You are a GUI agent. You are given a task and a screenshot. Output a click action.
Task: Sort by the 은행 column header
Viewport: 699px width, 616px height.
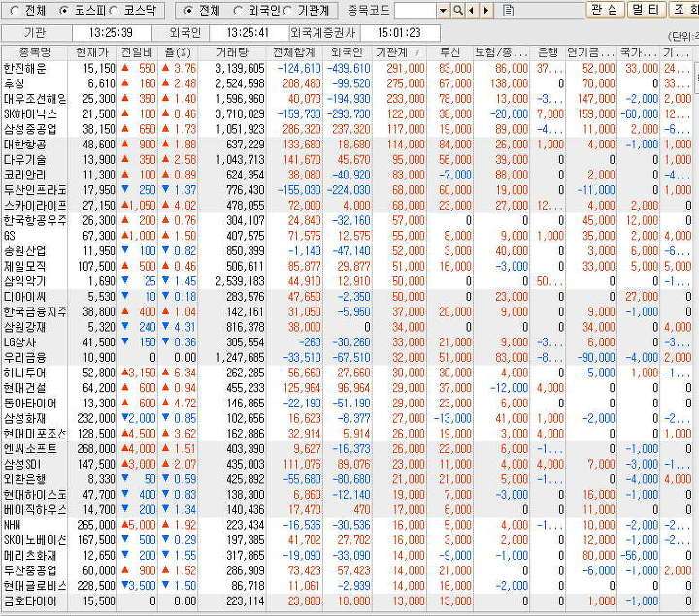[548, 52]
